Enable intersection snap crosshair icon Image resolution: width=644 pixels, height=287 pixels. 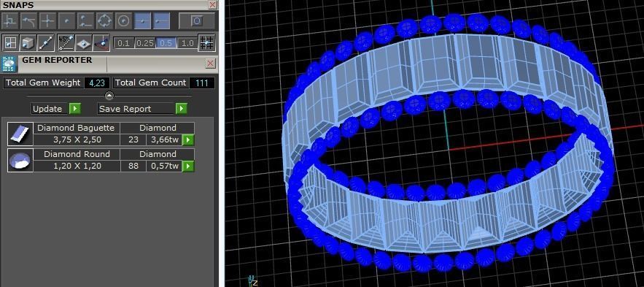[47, 20]
